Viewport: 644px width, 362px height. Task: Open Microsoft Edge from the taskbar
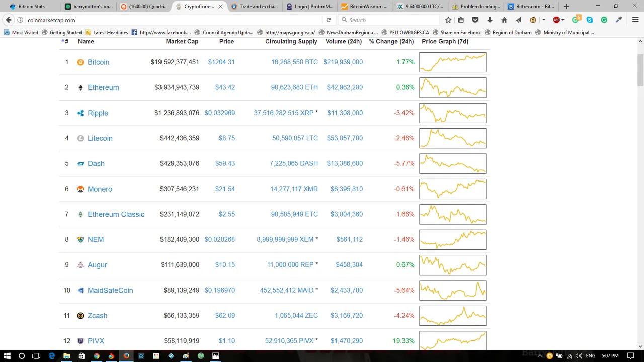52,356
